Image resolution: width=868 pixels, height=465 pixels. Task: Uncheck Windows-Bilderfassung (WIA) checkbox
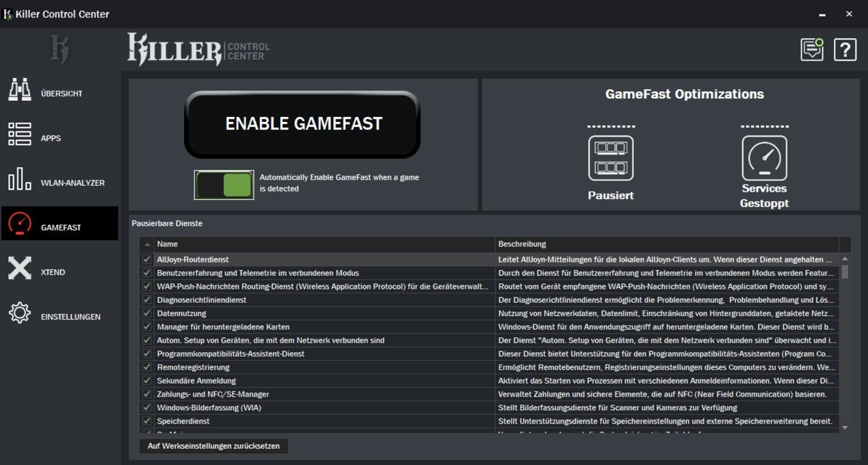coord(147,408)
